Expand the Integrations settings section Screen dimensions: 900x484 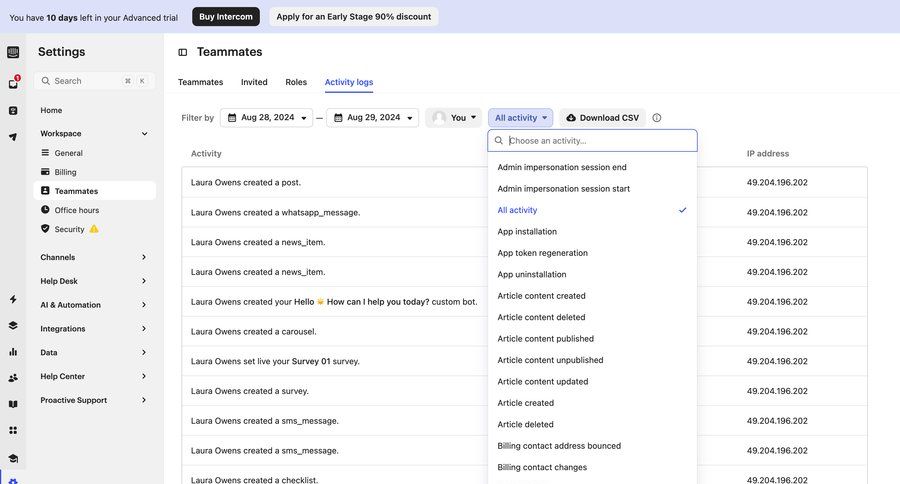click(94, 328)
